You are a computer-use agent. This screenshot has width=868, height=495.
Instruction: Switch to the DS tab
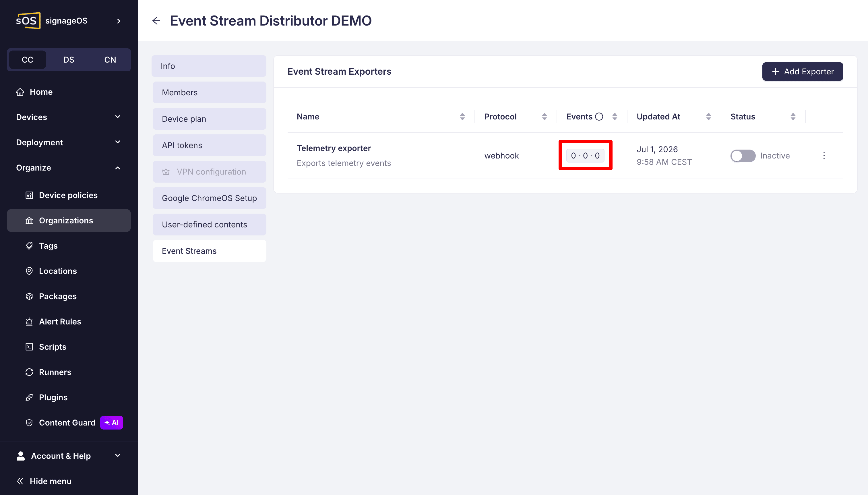tap(69, 59)
